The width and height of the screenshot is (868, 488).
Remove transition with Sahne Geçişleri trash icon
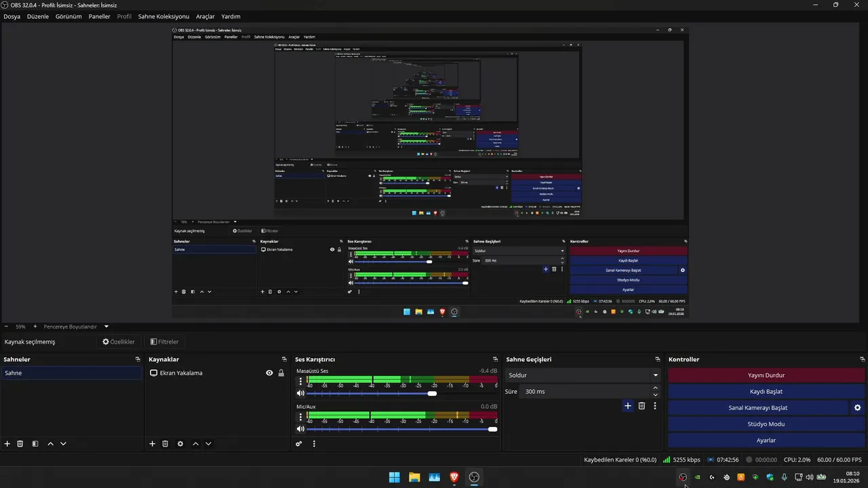[642, 406]
